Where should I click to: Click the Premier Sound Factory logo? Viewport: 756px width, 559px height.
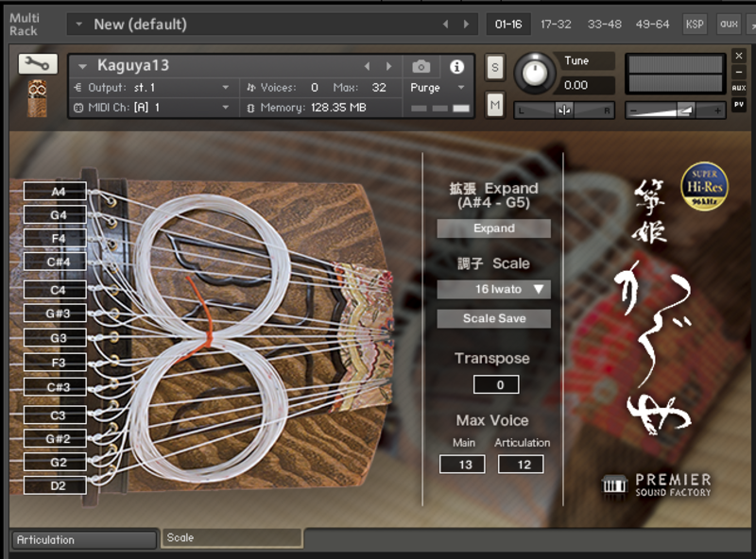pos(656,485)
